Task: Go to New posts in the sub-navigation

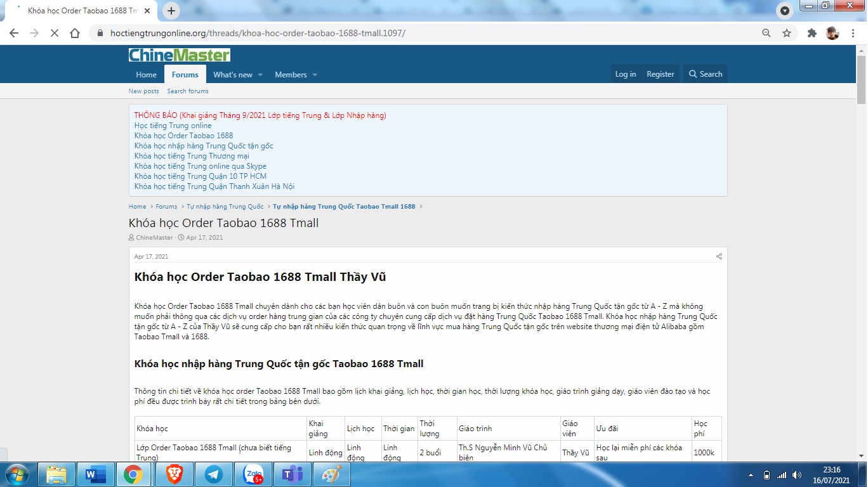Action: (x=144, y=91)
